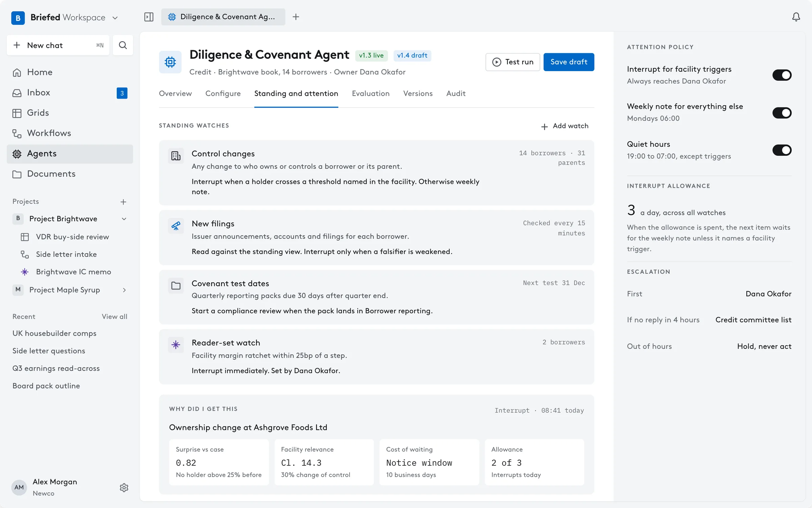The width and height of the screenshot is (812, 508).
Task: Open UK housebuilder comps chat
Action: point(54,333)
